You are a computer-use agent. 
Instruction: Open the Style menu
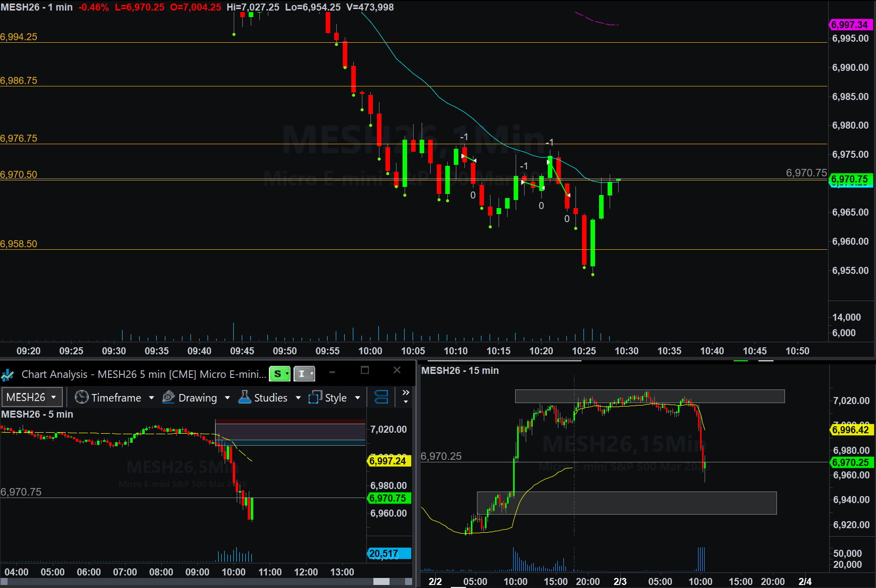click(x=336, y=398)
